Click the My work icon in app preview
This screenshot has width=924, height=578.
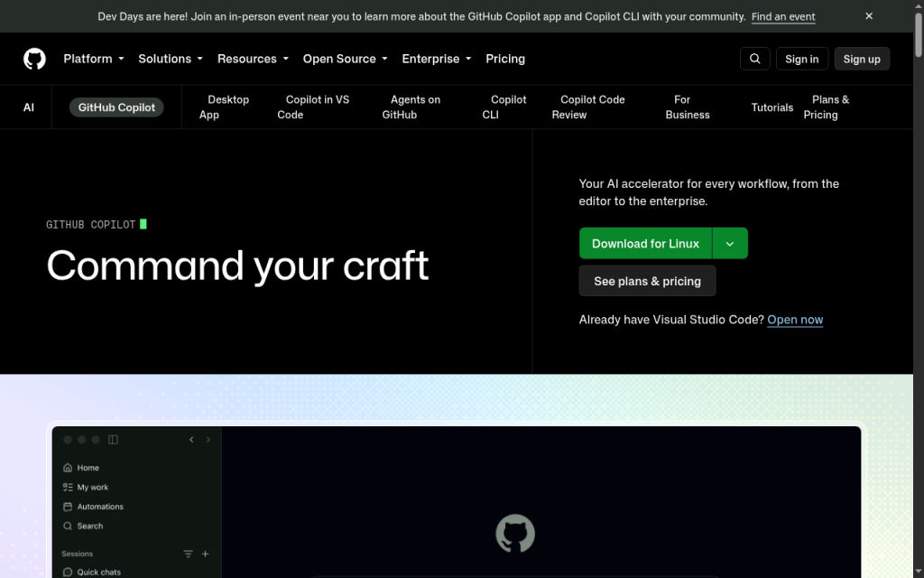(x=68, y=487)
